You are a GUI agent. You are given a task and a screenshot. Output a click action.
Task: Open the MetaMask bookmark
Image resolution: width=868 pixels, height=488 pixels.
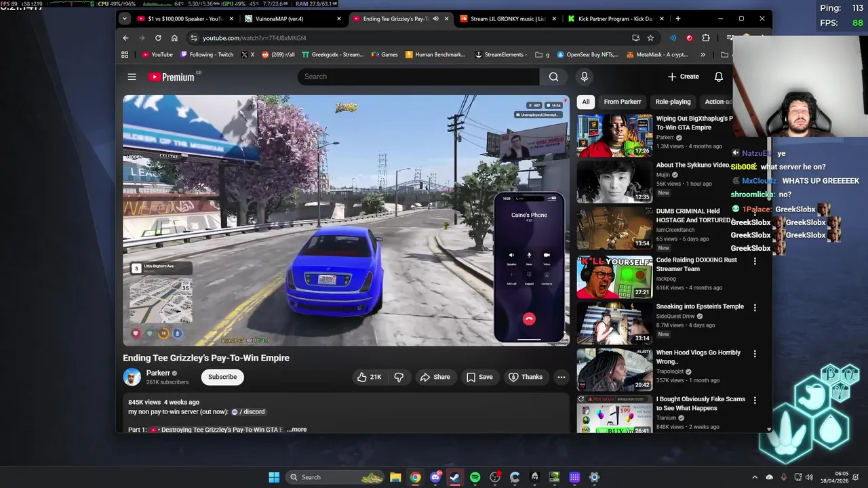click(657, 54)
